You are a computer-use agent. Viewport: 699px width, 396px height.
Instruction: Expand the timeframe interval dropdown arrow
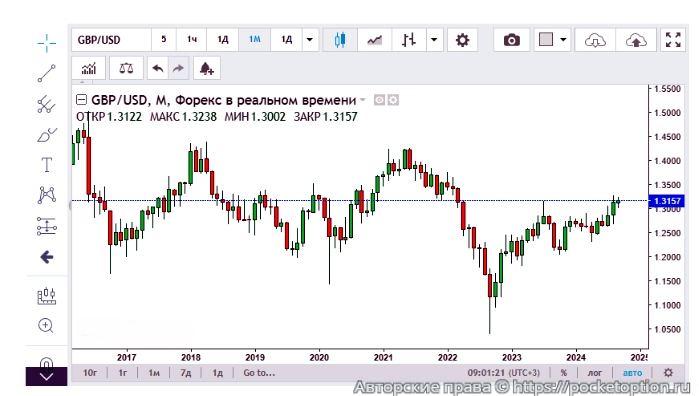(x=310, y=40)
